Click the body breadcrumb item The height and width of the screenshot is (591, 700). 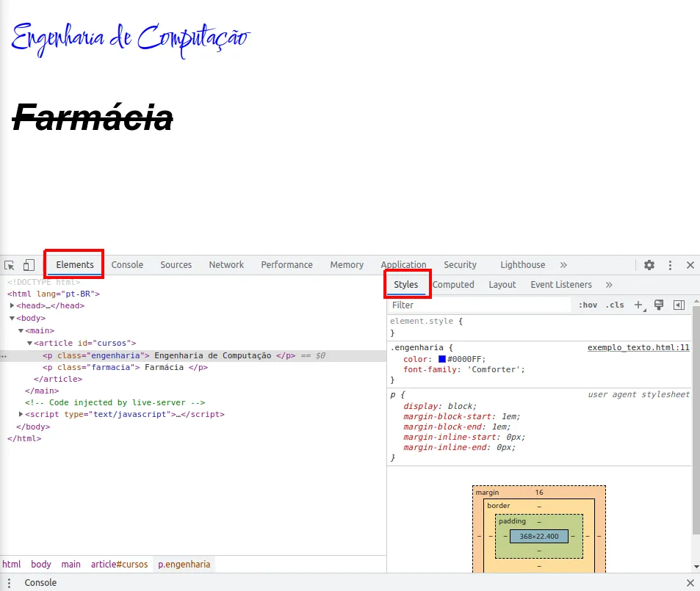click(x=40, y=565)
